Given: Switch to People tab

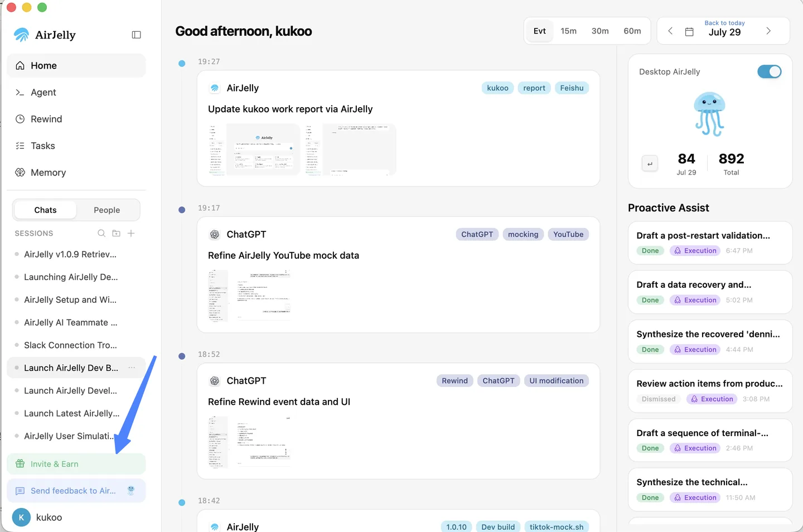Looking at the screenshot, I should click(x=107, y=210).
